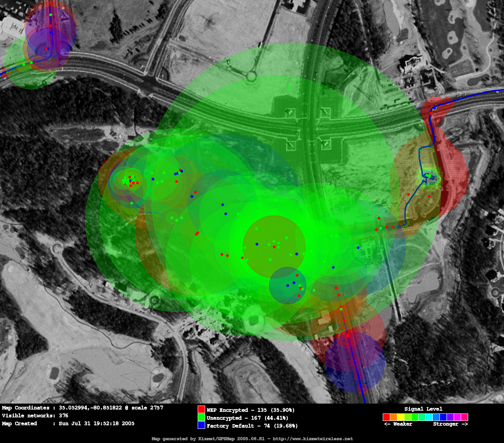Select the orange Signal Level swatch
Screen dimensions: 504x443
393,417
